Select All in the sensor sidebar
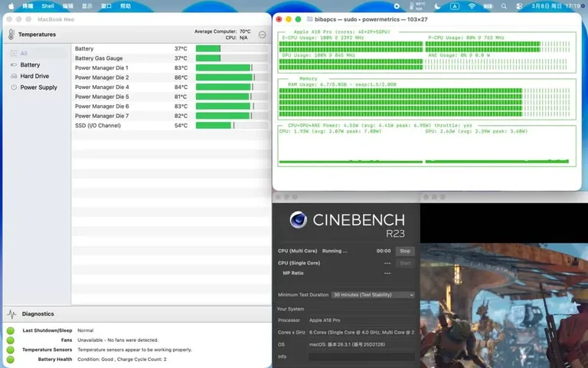This screenshot has height=368, width=588. tap(37, 54)
